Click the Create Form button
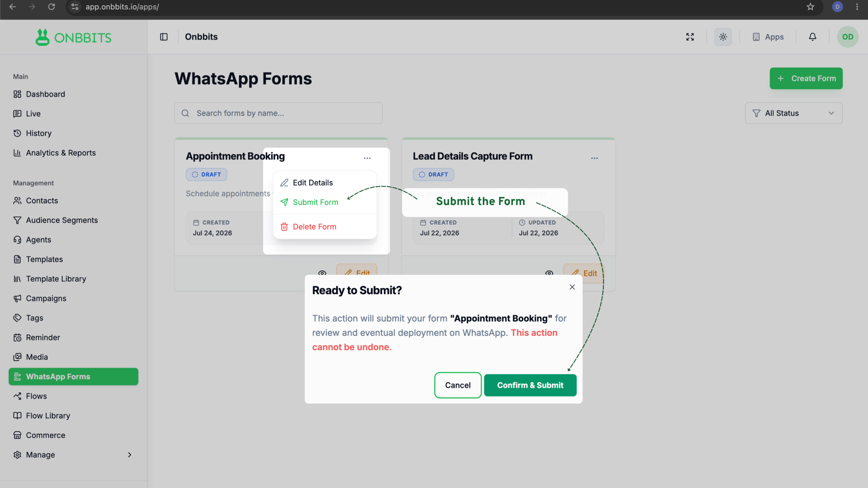This screenshot has width=868, height=488. [x=806, y=78]
